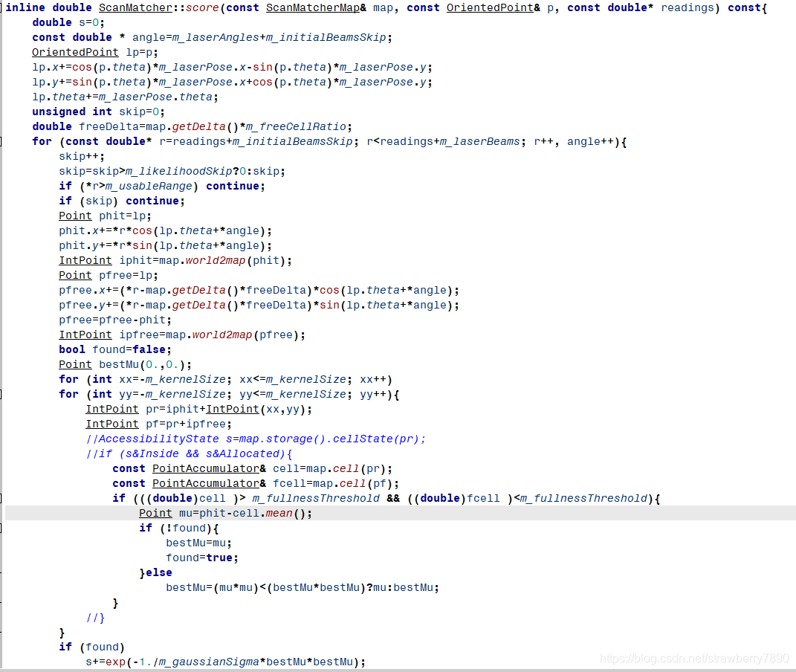The width and height of the screenshot is (796, 672).
Task: Click the ScanMatcher class name before ::score
Action: (x=135, y=7)
